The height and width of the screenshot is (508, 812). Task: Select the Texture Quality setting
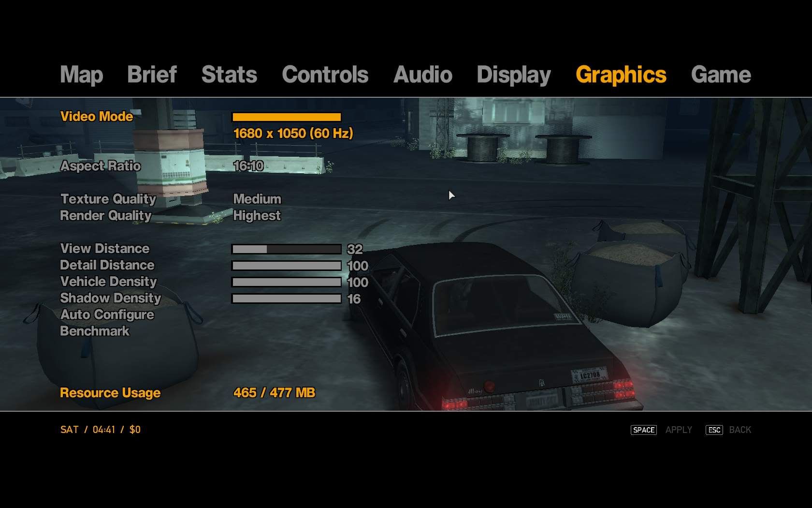coord(108,199)
